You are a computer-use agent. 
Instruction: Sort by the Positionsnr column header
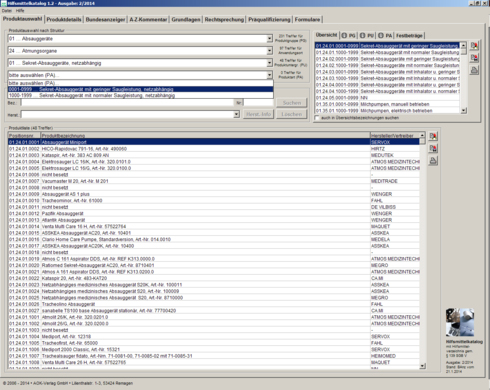[x=24, y=136]
